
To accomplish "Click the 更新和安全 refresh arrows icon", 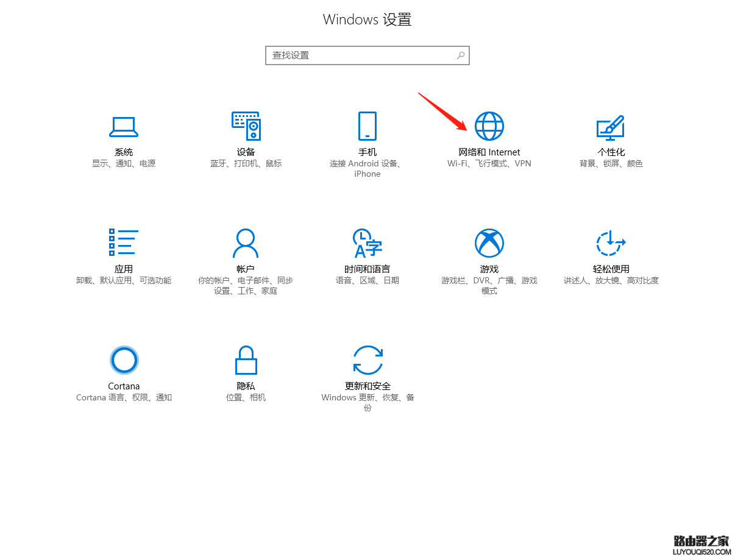I will tap(367, 360).
